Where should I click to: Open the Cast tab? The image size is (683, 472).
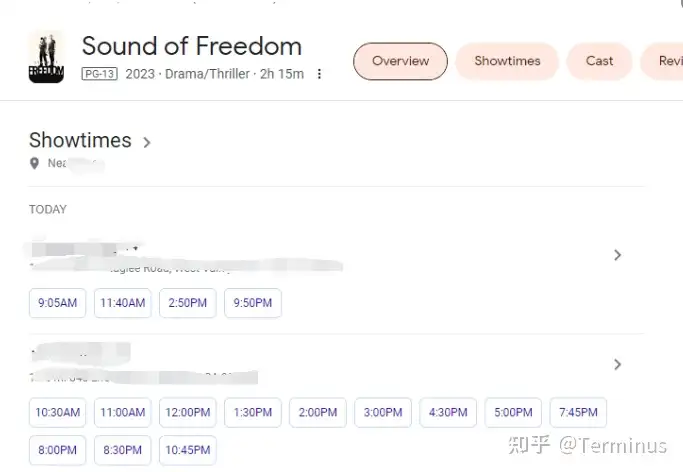tap(599, 61)
